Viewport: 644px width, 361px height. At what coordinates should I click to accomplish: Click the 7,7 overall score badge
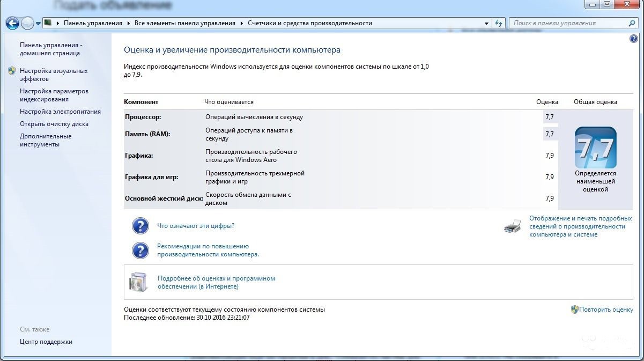595,148
